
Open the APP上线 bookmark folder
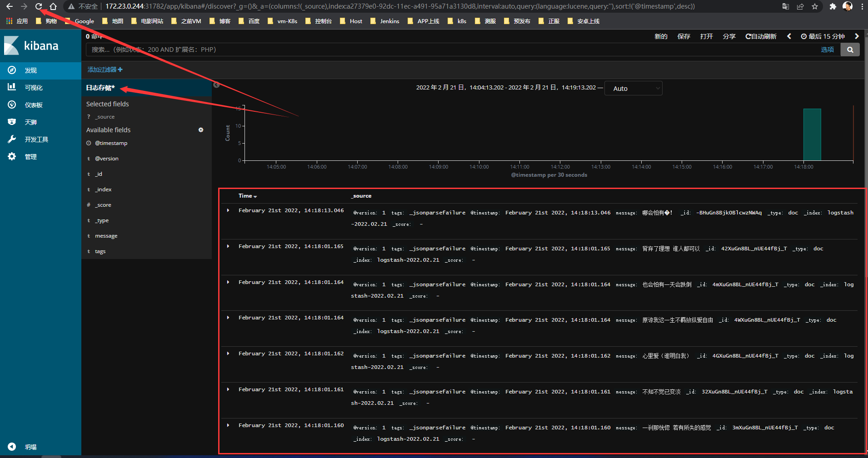(424, 21)
